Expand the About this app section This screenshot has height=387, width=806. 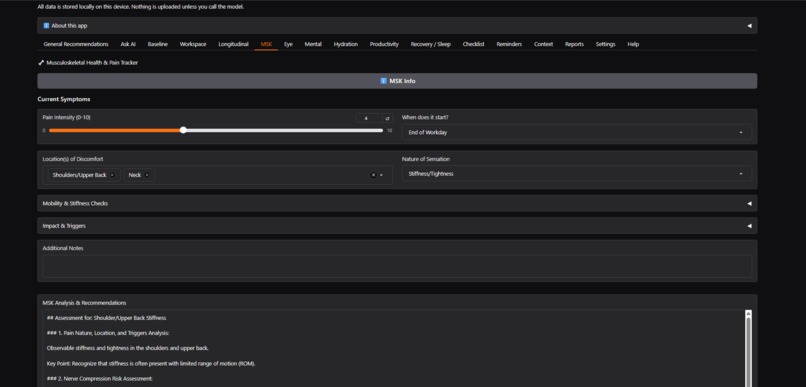pyautogui.click(x=397, y=26)
